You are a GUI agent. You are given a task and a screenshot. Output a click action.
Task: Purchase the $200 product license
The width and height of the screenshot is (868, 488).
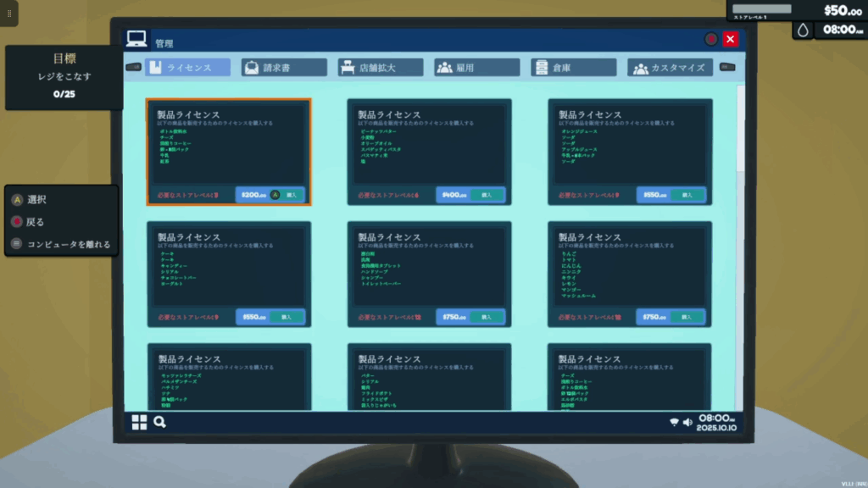point(291,195)
